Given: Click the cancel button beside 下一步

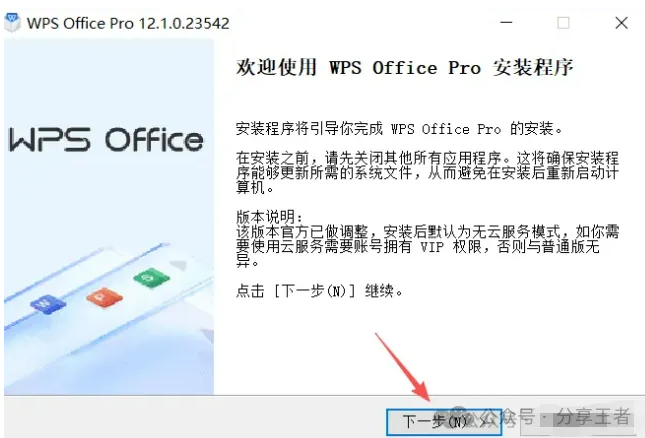Looking at the screenshot, I should (578, 422).
